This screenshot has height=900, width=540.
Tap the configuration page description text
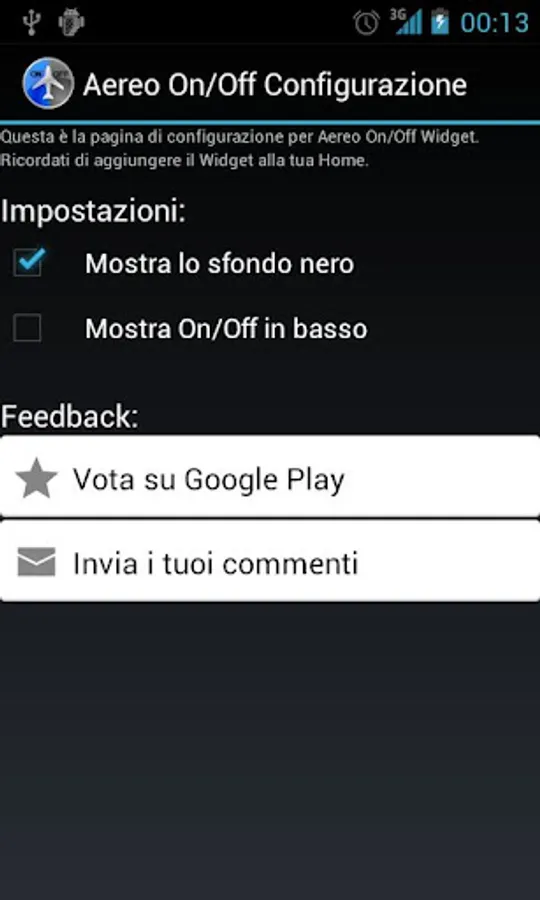240,149
